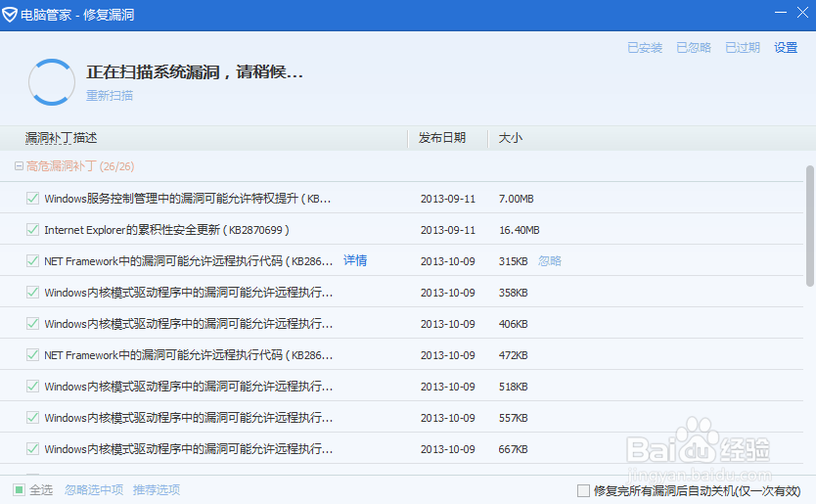Click the 472KB size value
Screen dimensions: 816x504
[x=513, y=355]
